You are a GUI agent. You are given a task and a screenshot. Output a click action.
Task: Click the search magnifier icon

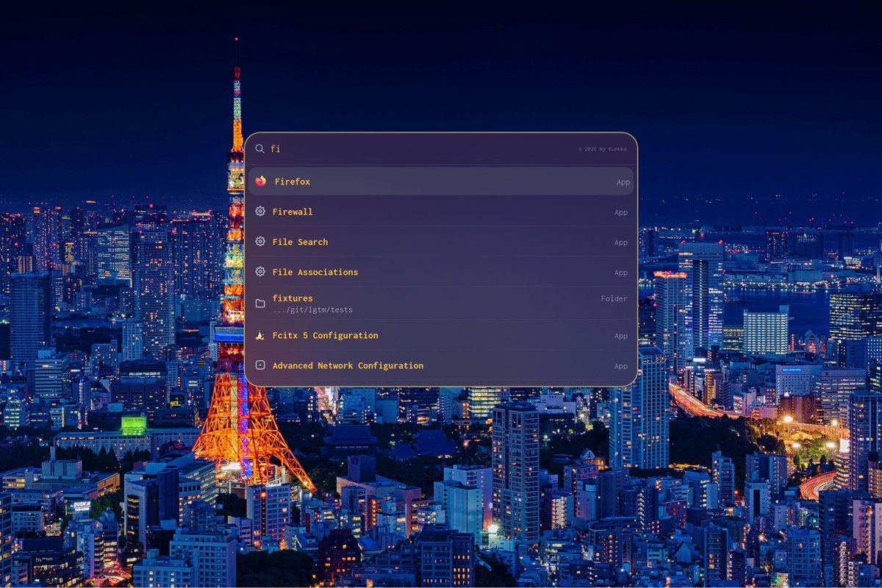pyautogui.click(x=259, y=148)
